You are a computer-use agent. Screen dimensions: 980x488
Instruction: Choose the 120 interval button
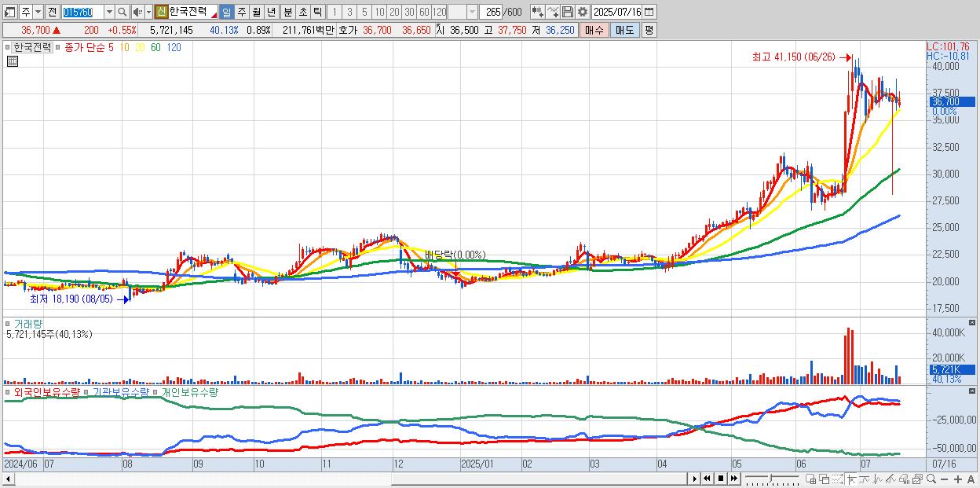click(439, 12)
